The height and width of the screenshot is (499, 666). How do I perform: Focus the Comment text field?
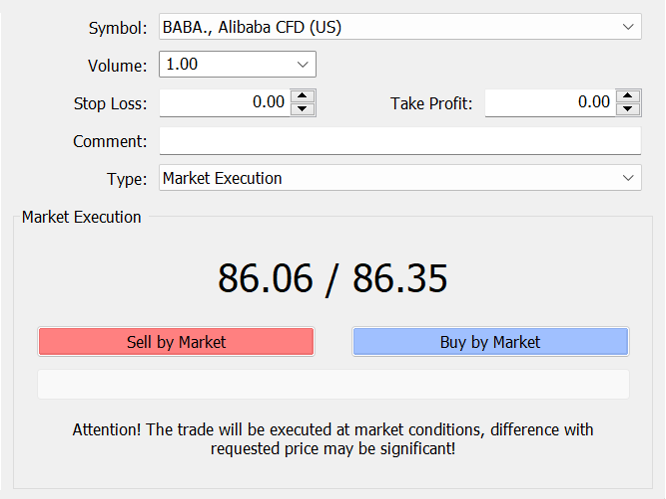click(x=399, y=141)
